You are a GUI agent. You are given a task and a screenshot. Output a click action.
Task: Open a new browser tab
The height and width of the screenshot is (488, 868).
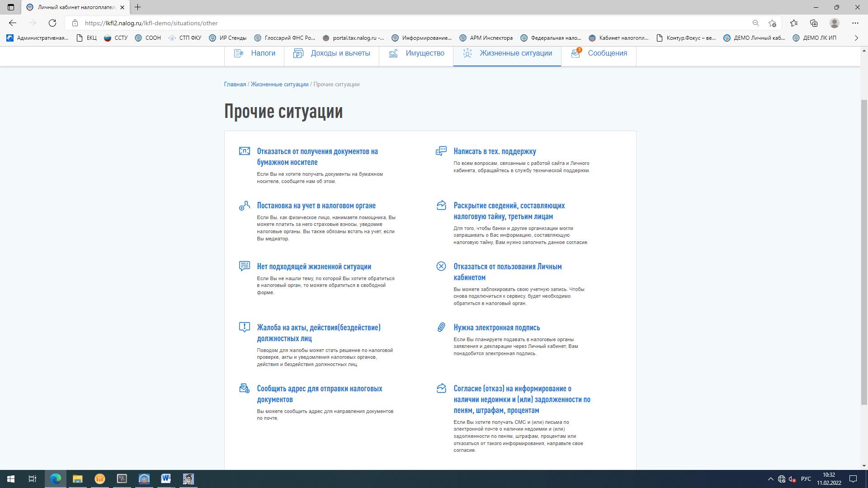tap(137, 7)
